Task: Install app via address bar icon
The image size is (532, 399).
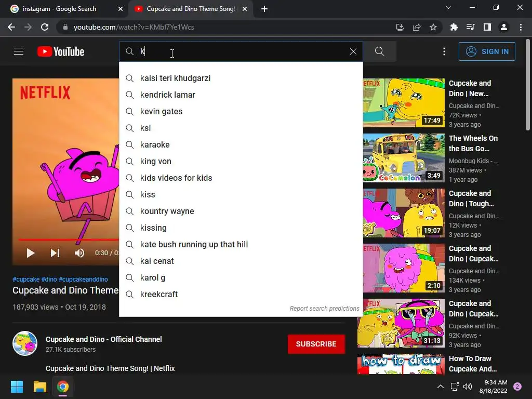Action: click(400, 27)
